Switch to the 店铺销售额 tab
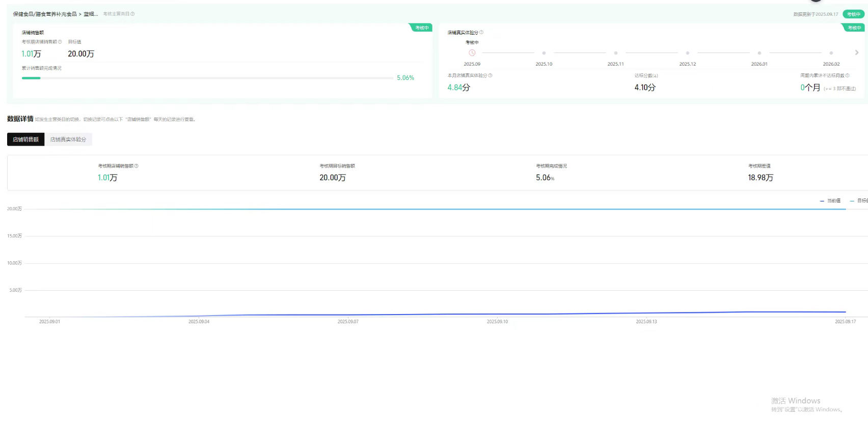 26,139
